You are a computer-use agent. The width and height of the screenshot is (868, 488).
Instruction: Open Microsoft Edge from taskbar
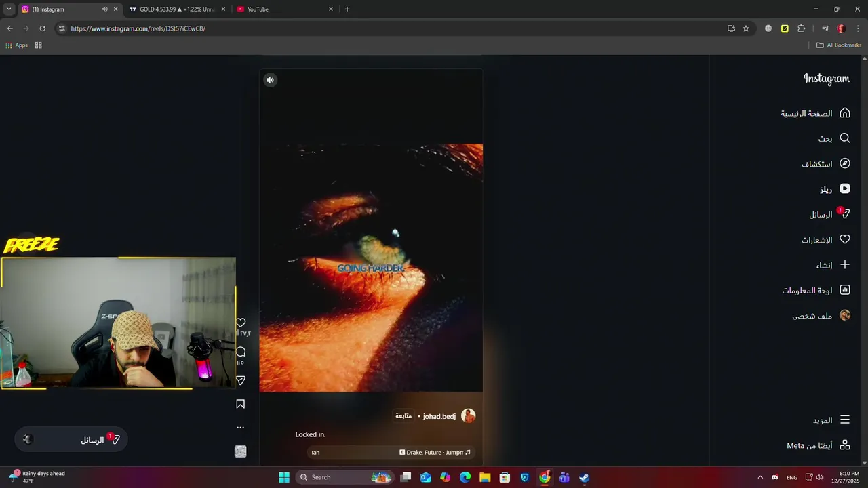[x=465, y=477]
